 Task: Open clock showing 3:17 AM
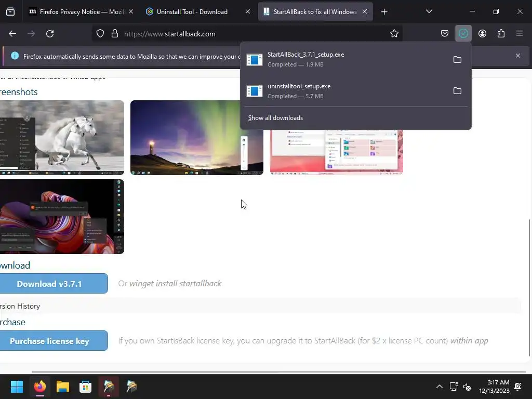click(x=494, y=387)
